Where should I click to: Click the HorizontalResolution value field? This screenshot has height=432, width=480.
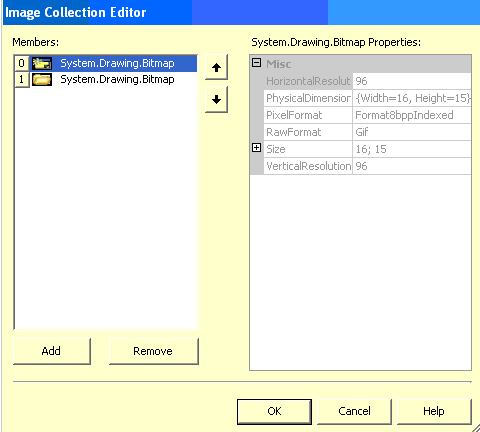pyautogui.click(x=412, y=81)
